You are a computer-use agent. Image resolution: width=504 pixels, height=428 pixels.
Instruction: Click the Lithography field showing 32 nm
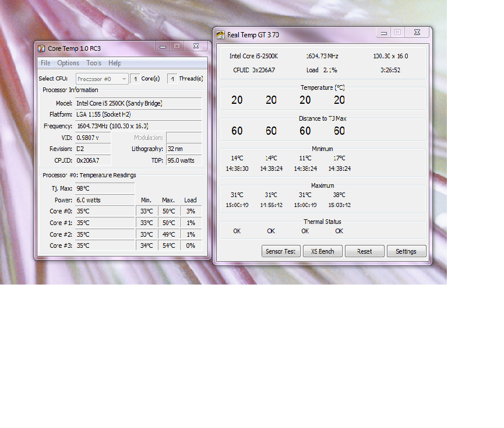(184, 149)
